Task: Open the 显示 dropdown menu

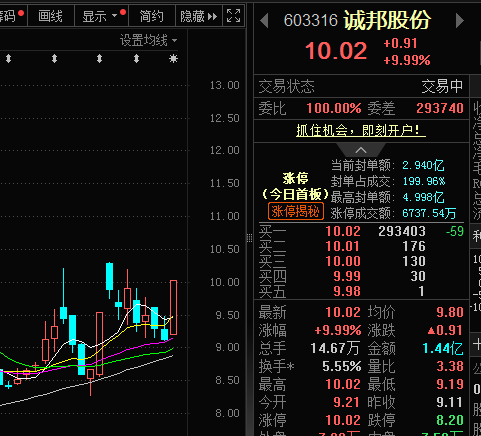Action: [101, 16]
